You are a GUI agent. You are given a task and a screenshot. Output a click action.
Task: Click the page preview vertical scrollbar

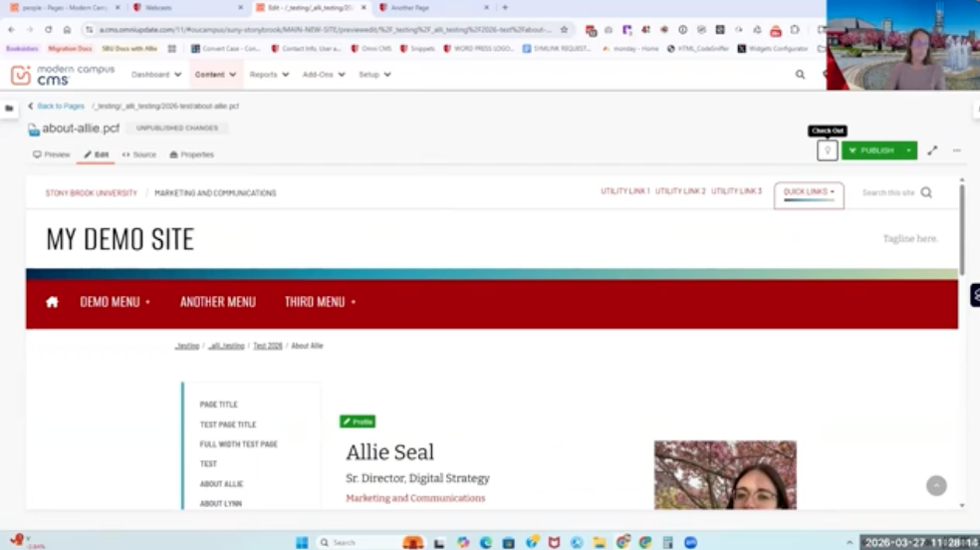[x=962, y=229]
